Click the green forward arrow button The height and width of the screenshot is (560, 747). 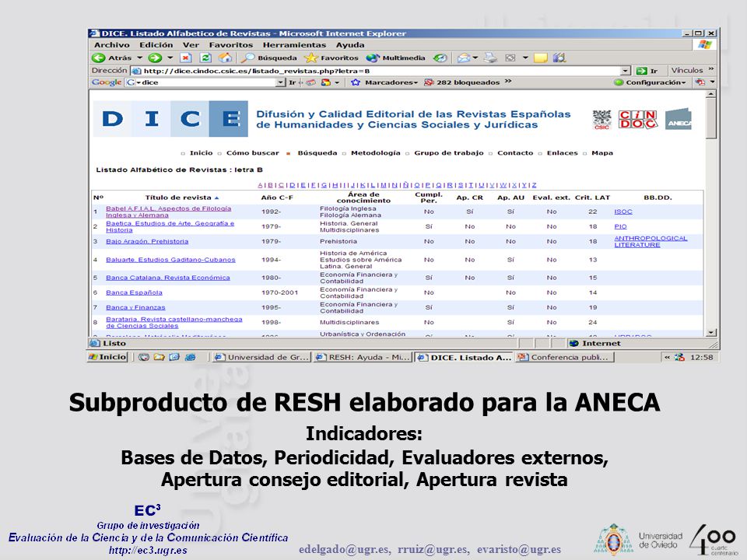tap(155, 58)
